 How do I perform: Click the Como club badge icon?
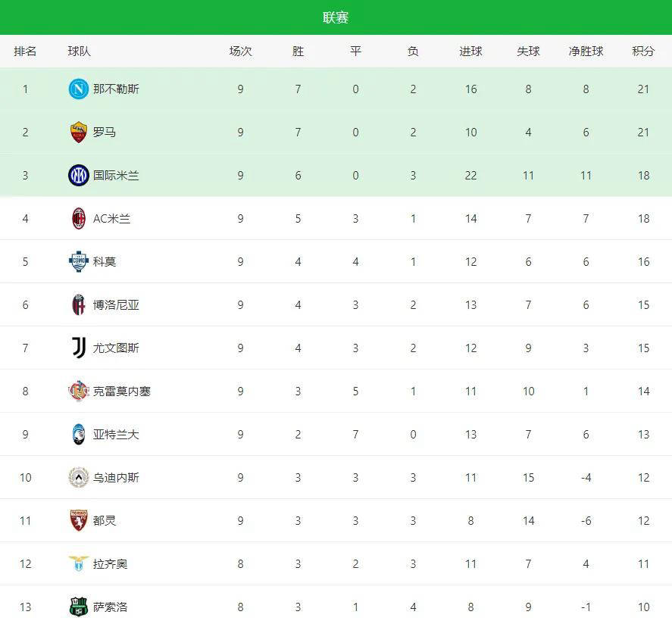pos(79,262)
